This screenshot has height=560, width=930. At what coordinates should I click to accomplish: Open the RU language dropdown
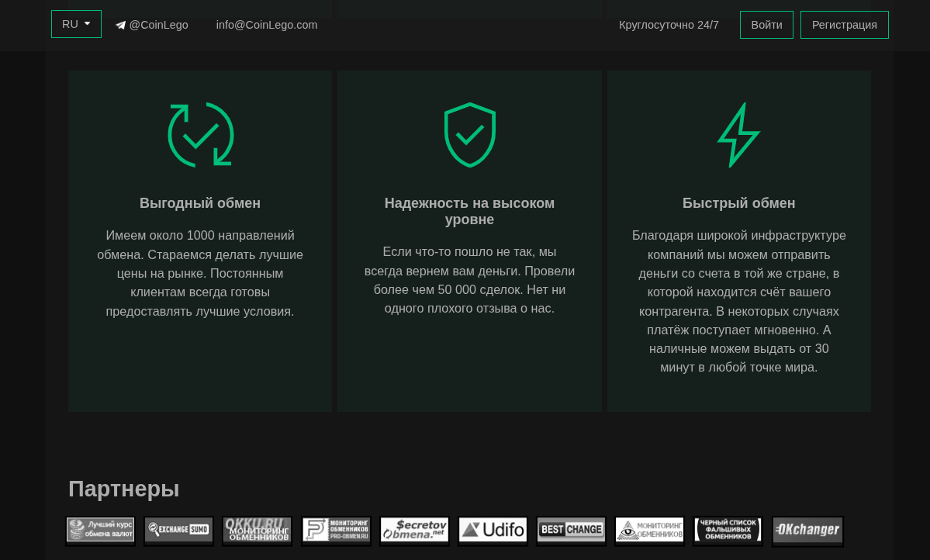(76, 24)
